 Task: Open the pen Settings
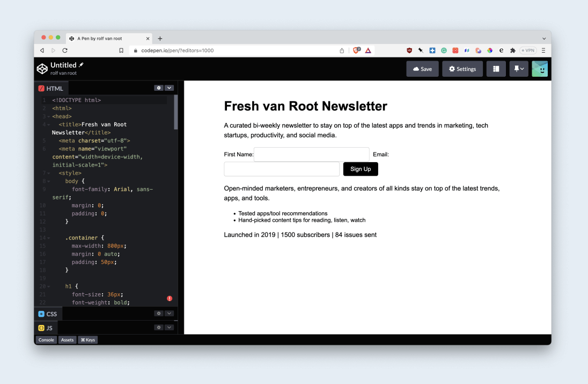click(x=462, y=69)
